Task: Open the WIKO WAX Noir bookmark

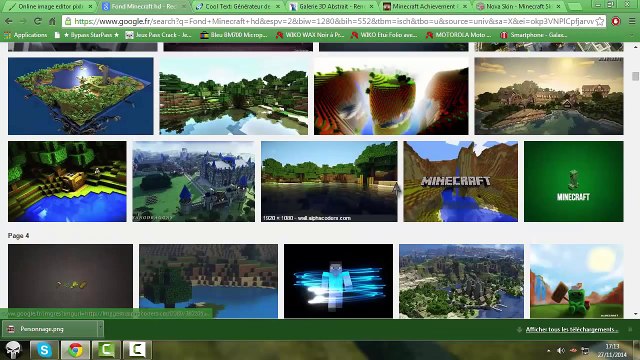Action: [310, 35]
